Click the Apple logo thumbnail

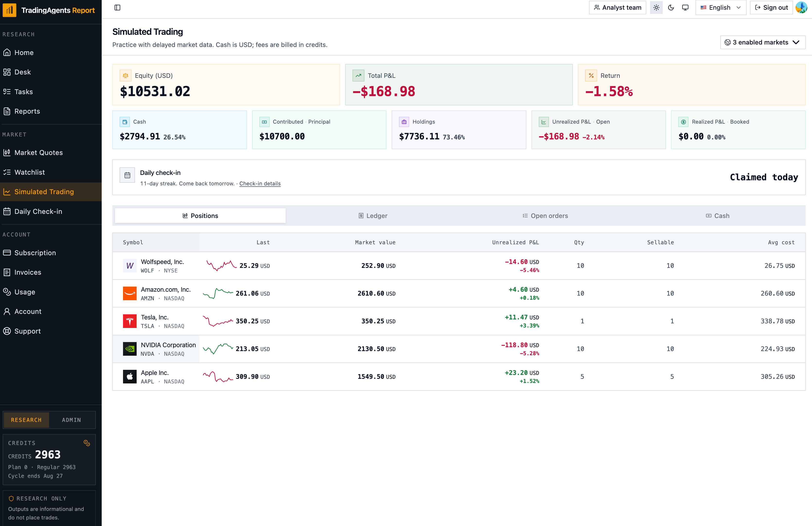[130, 376]
